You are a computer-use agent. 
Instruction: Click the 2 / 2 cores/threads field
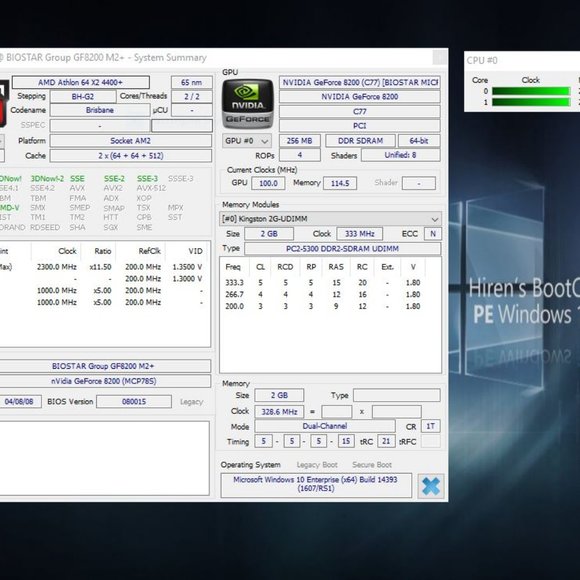pyautogui.click(x=192, y=97)
